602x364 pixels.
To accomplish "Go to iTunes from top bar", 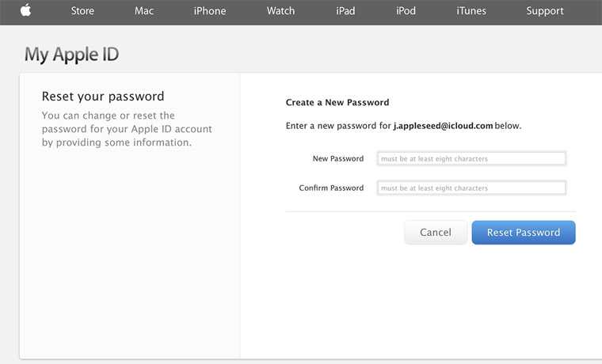I will tap(471, 11).
